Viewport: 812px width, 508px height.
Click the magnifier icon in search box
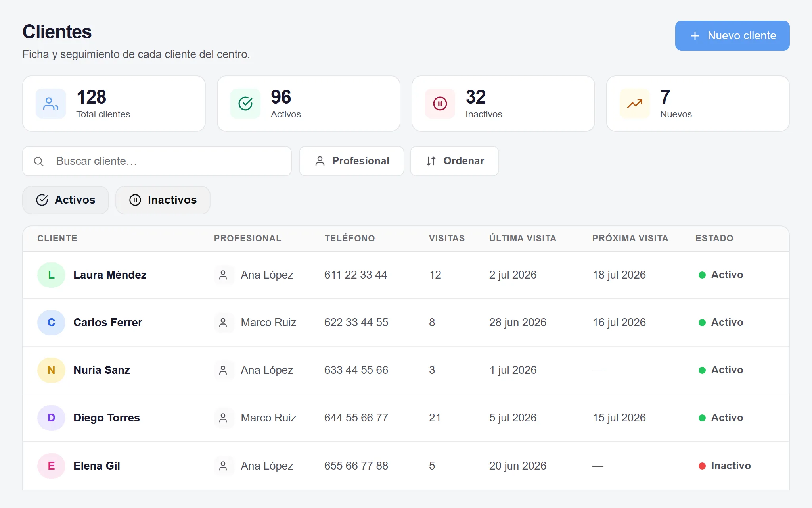[39, 161]
